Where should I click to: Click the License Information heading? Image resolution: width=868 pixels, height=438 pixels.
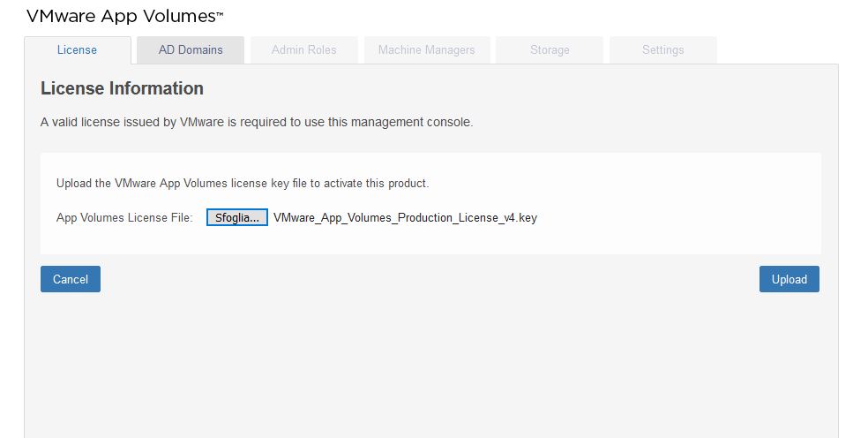122,88
